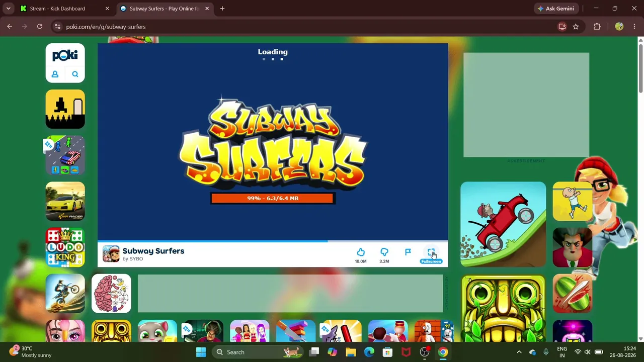Open the scary teacher game thumbnail
The image size is (644, 362).
[572, 247]
